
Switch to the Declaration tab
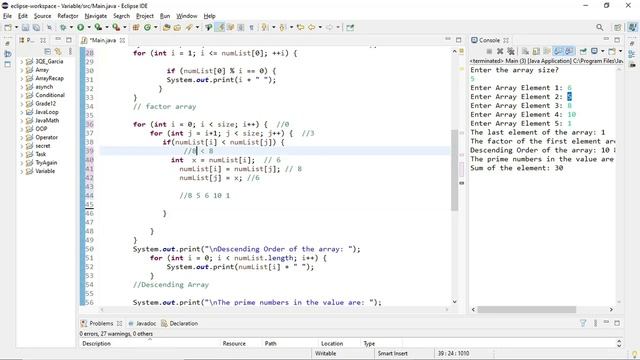tap(180, 323)
